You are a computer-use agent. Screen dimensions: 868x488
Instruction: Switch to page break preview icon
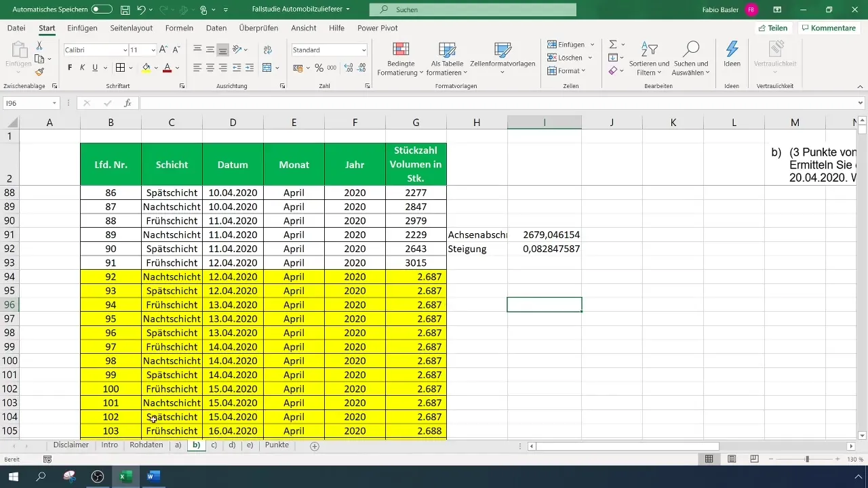coord(754,459)
